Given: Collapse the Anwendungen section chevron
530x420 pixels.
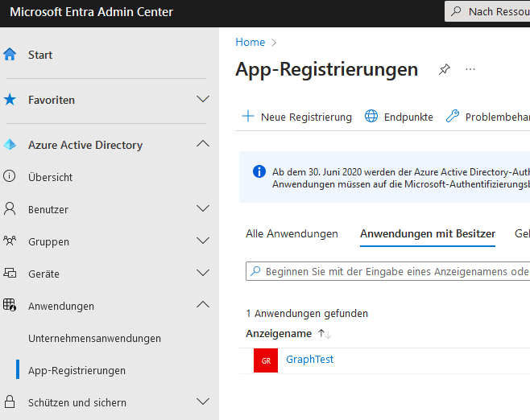Looking at the screenshot, I should (x=203, y=306).
